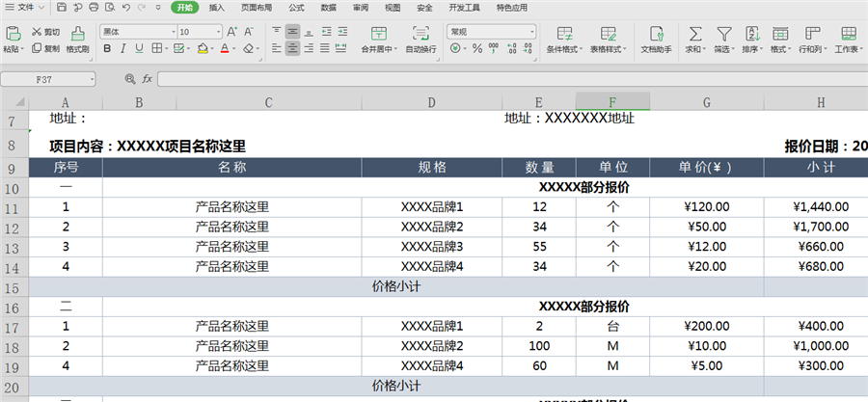Screen dimensions: 868x402
Task: Toggle center horizontal text alignment
Action: [293, 48]
